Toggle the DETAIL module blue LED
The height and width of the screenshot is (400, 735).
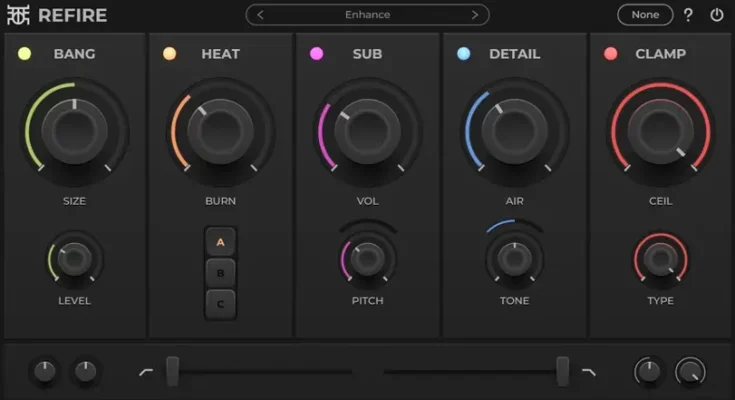tap(464, 54)
